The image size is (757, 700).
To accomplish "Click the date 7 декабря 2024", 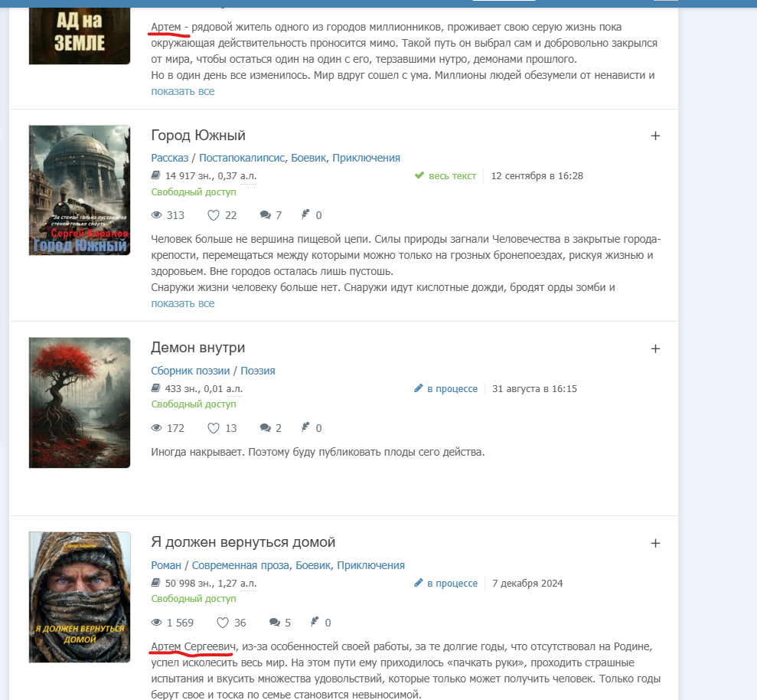I will pyautogui.click(x=527, y=583).
